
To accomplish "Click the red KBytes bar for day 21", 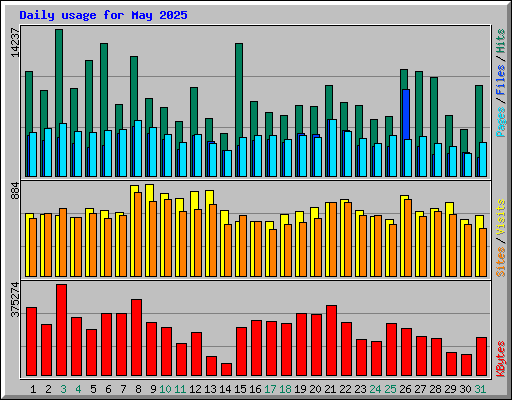I will (331, 340).
